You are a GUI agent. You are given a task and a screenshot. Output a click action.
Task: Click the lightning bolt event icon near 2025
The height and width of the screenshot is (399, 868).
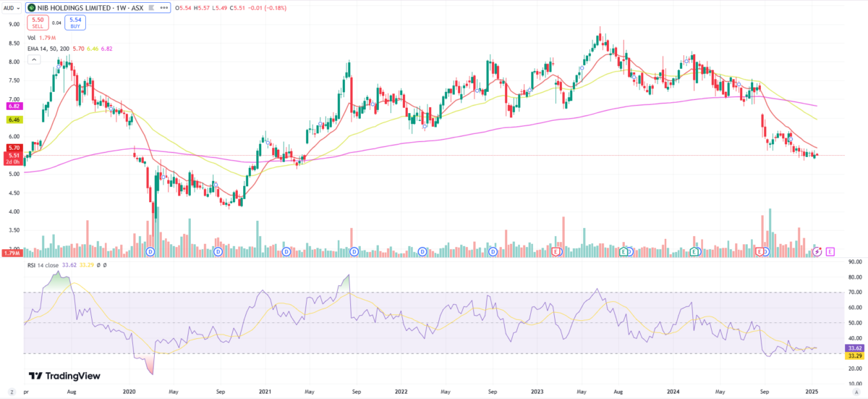pyautogui.click(x=817, y=251)
